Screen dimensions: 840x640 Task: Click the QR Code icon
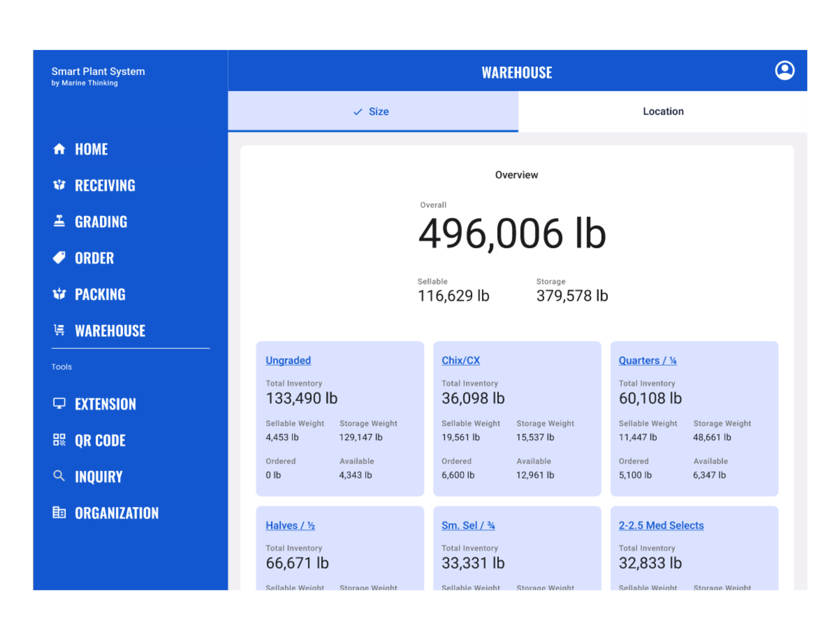[59, 440]
